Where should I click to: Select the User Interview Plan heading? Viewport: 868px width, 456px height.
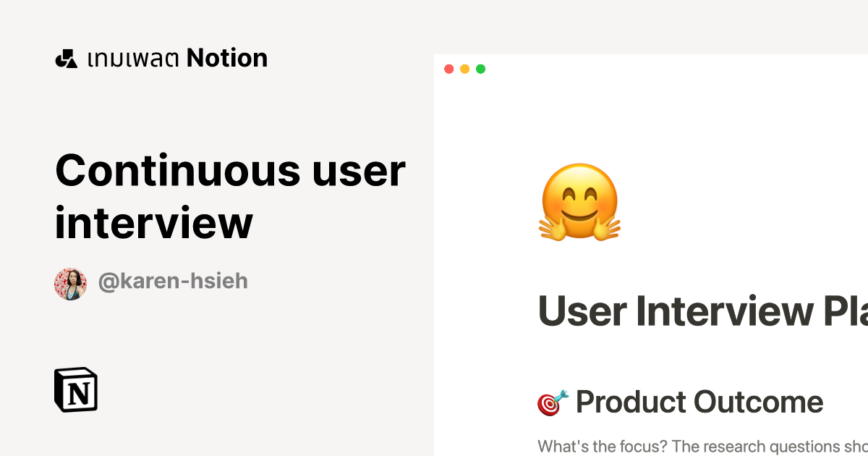pos(694,311)
